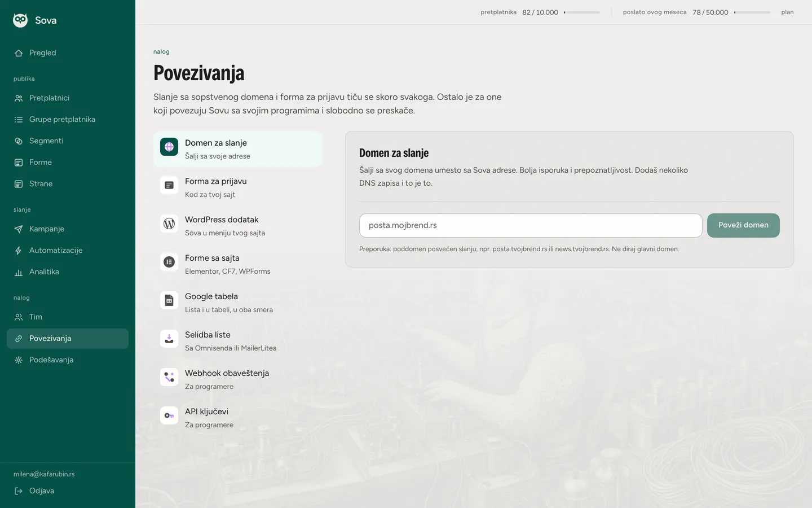Screen dimensions: 812x508
Task: Focus the posta.mojbrend.rs domain input field
Action: pyautogui.click(x=531, y=225)
